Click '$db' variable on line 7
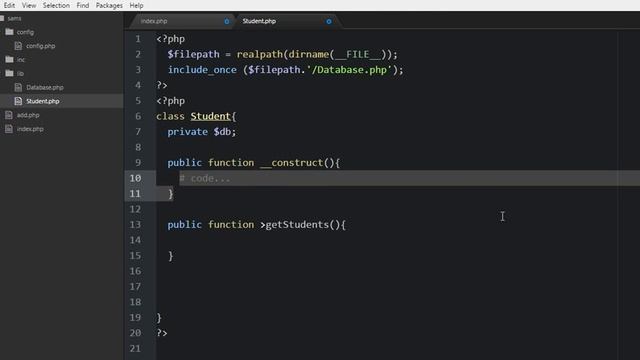This screenshot has height=360, width=640. pyautogui.click(x=222, y=132)
